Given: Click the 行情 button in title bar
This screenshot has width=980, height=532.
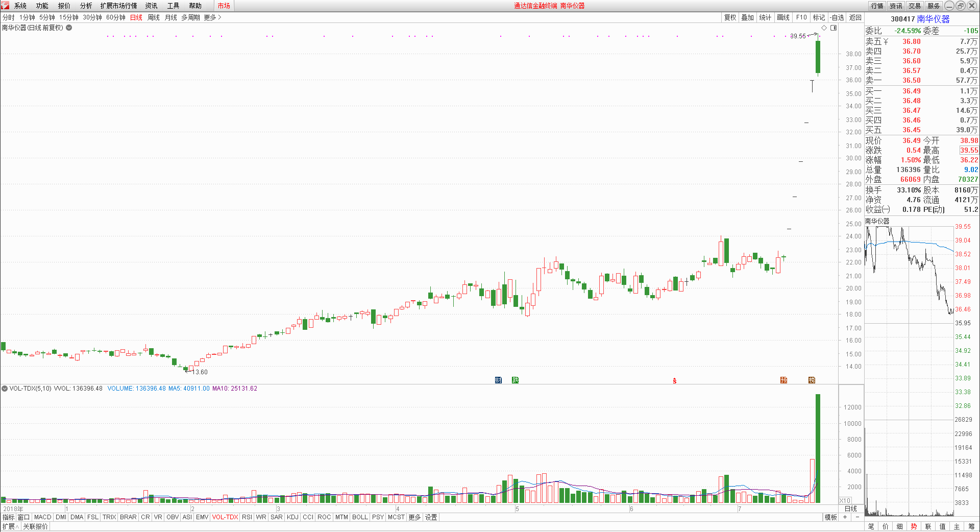Looking at the screenshot, I should [877, 6].
